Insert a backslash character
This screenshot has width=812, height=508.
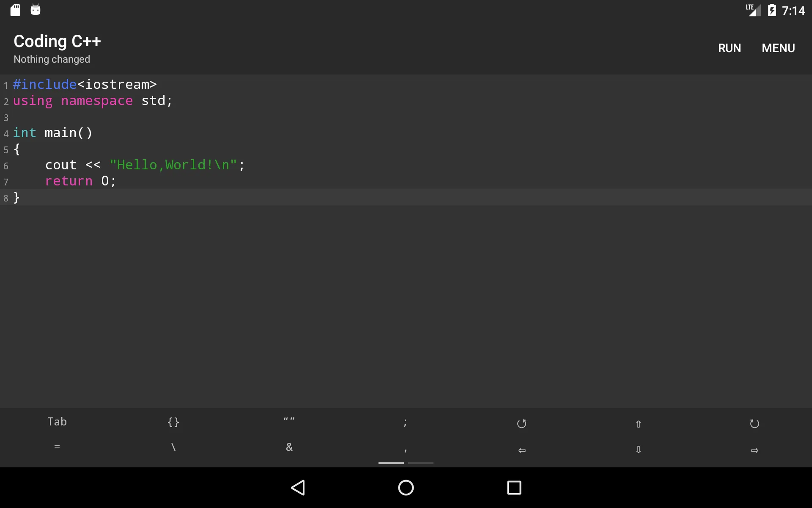click(173, 447)
